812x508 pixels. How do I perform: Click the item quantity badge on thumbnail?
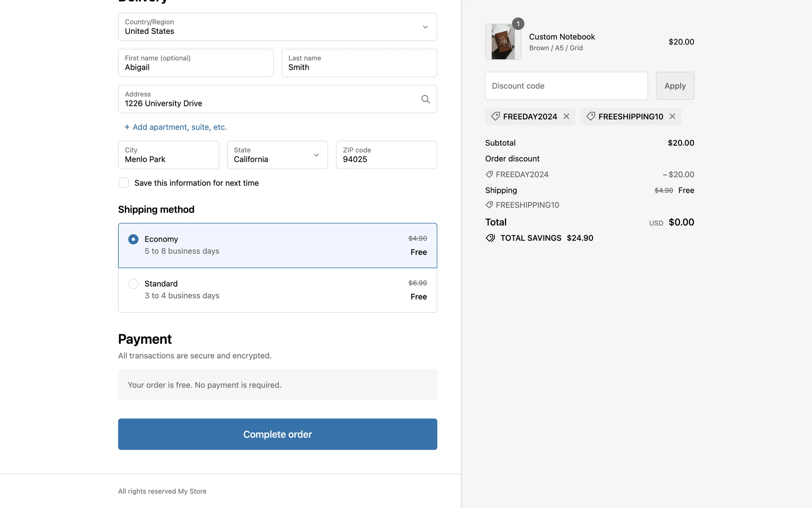(x=518, y=24)
